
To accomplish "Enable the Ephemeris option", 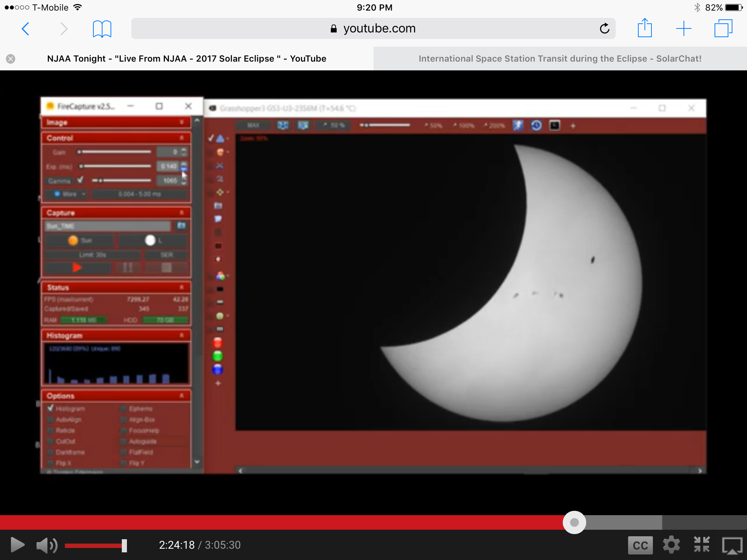I will (124, 409).
